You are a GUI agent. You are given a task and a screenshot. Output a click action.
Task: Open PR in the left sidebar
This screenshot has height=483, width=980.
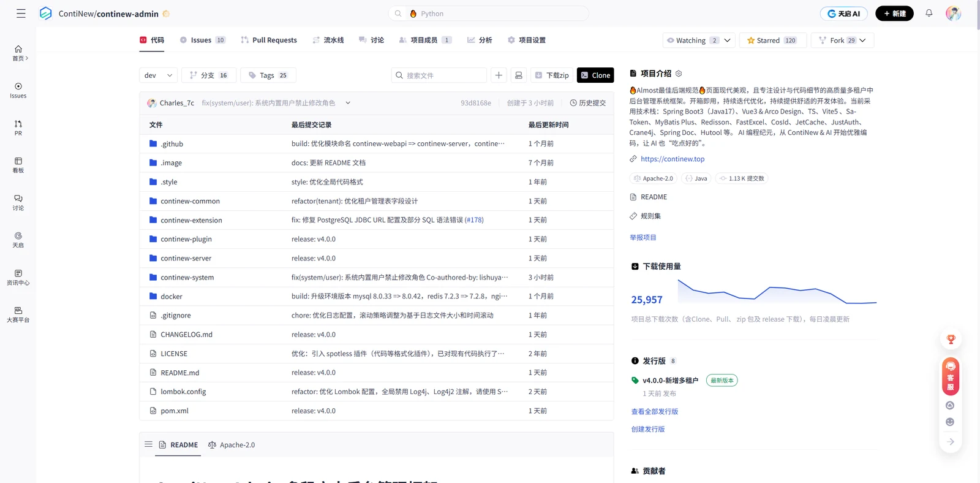[x=18, y=128]
